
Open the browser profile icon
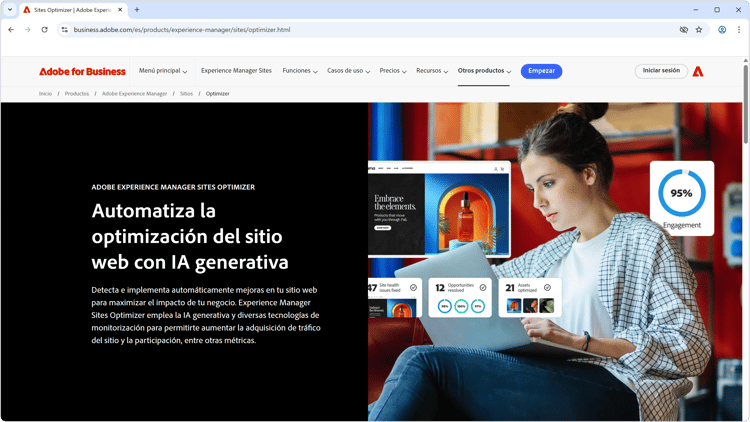722,30
